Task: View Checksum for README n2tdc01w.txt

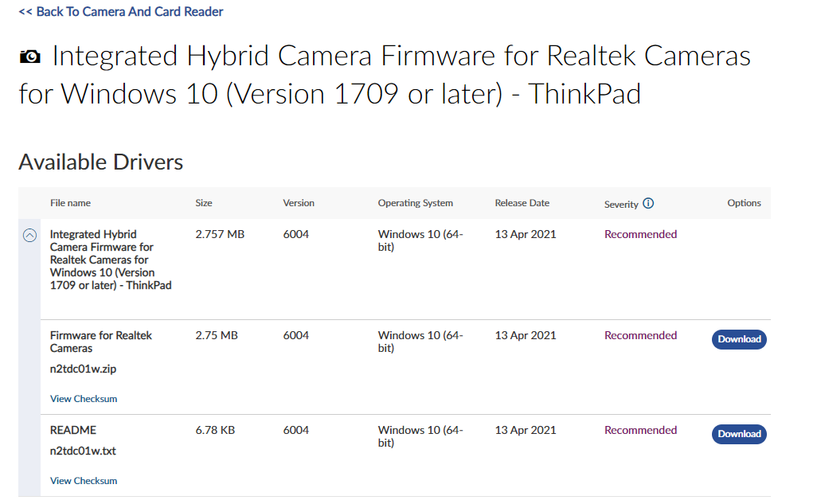Action: pos(84,480)
